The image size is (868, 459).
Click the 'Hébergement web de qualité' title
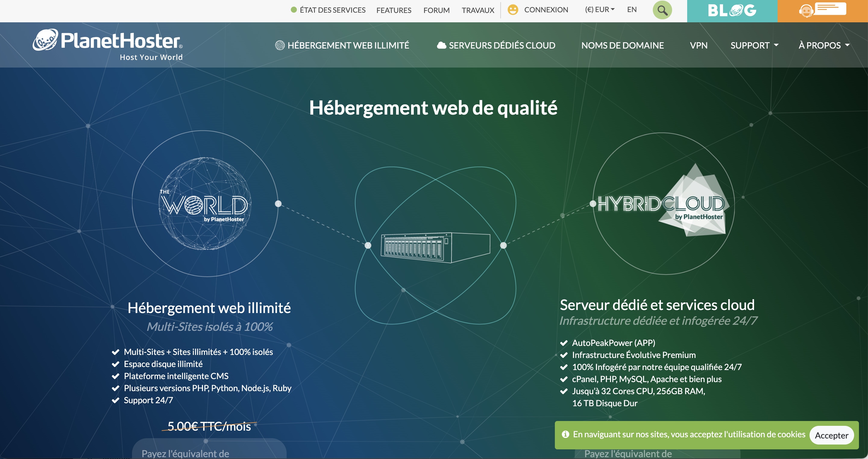pos(433,108)
